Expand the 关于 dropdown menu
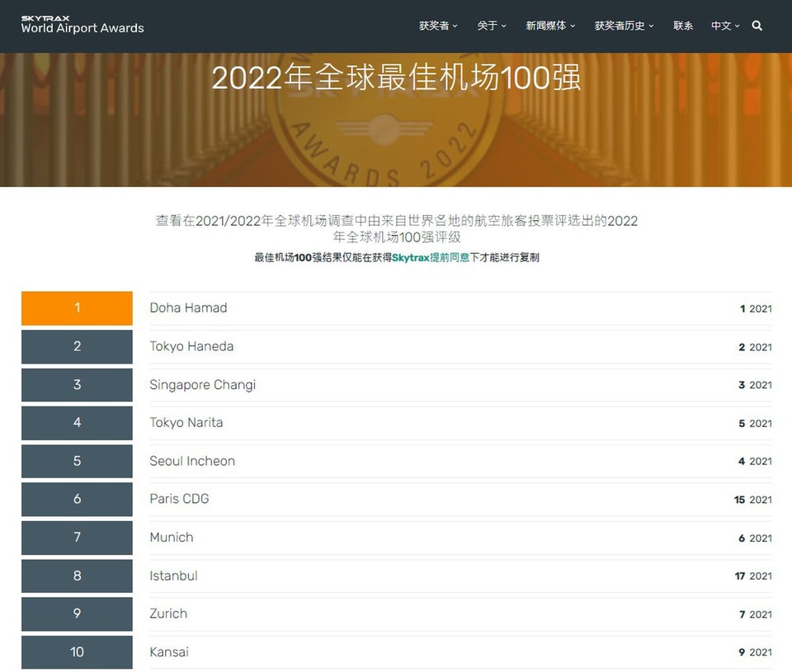 492,26
